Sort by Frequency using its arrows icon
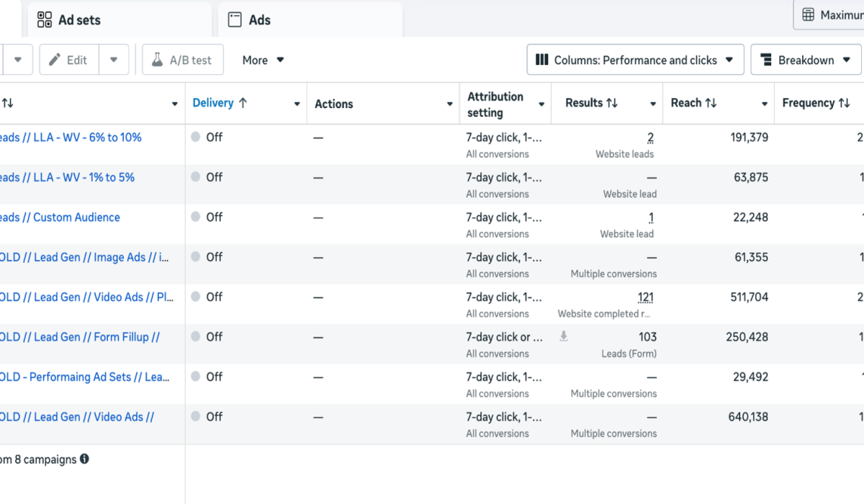The width and height of the screenshot is (864, 504). 844,103
